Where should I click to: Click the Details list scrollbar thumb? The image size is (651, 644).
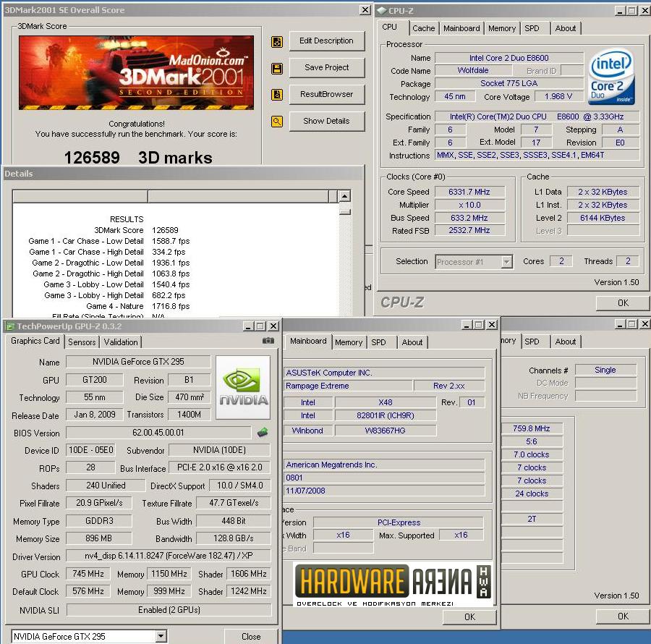(344, 212)
